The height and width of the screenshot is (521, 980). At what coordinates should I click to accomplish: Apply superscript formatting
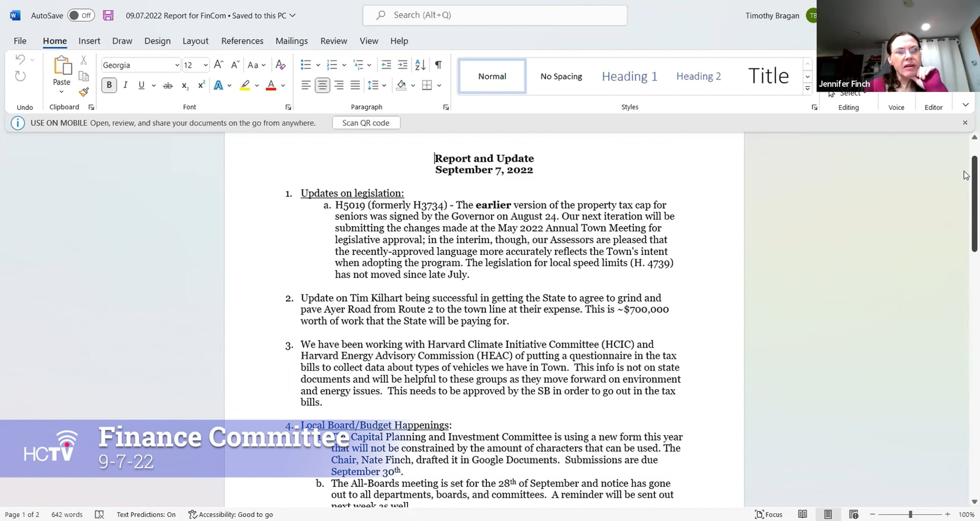(x=201, y=85)
